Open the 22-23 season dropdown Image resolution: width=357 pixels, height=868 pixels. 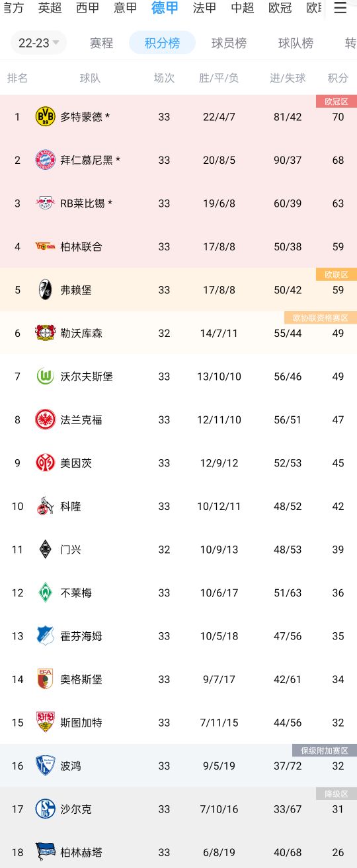tap(38, 43)
